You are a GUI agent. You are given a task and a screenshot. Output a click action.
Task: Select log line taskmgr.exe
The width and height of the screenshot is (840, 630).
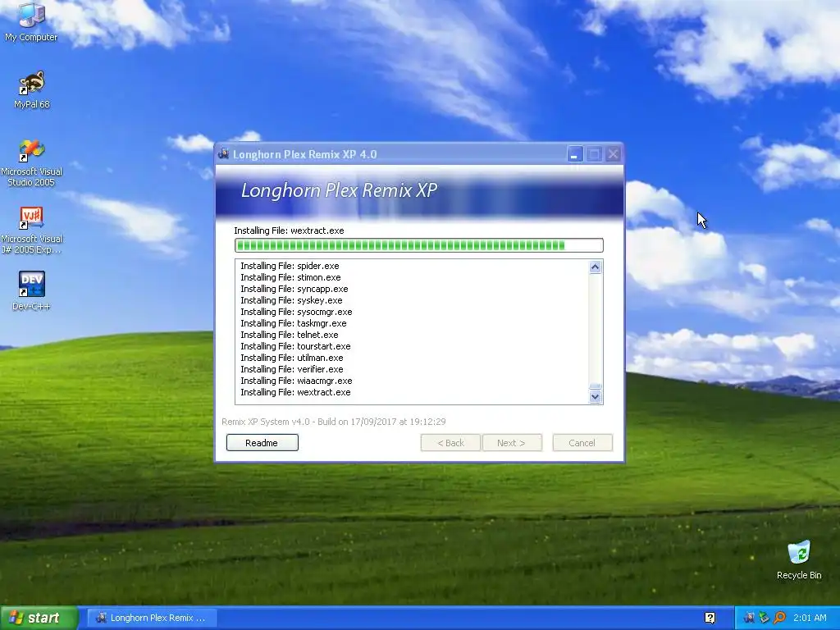pos(294,323)
